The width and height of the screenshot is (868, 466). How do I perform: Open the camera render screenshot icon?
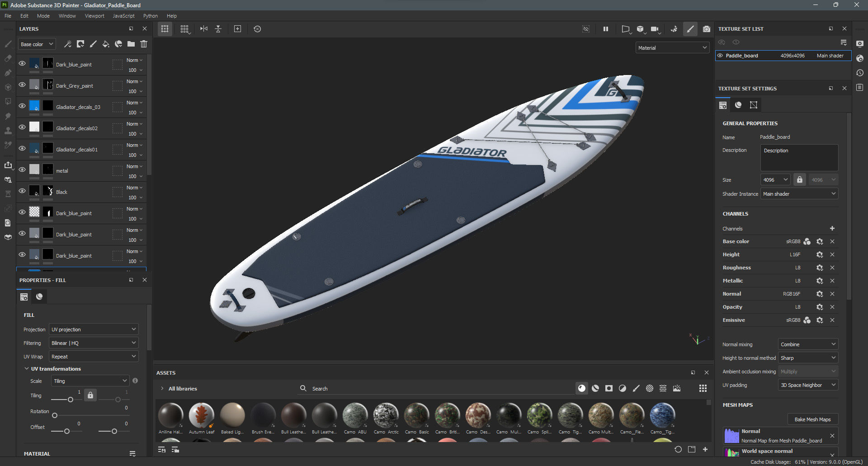[x=707, y=29]
